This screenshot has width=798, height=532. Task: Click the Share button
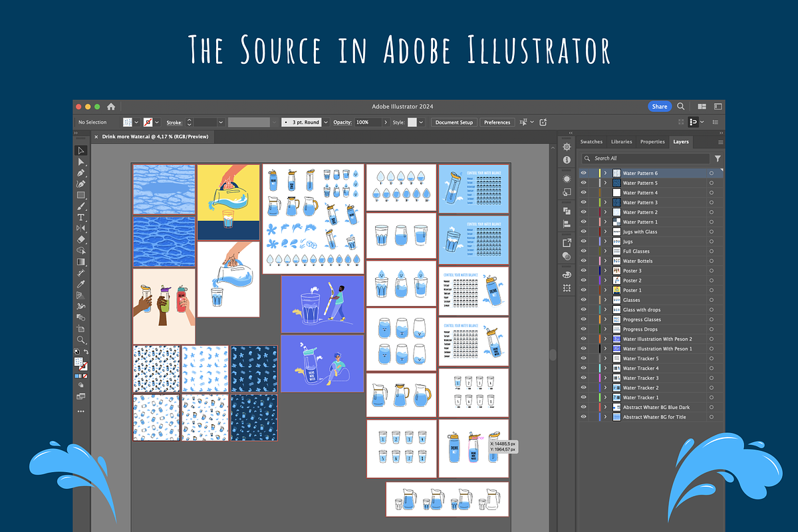point(660,106)
